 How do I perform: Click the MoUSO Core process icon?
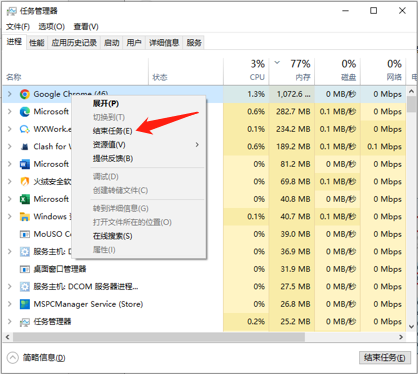[25, 234]
